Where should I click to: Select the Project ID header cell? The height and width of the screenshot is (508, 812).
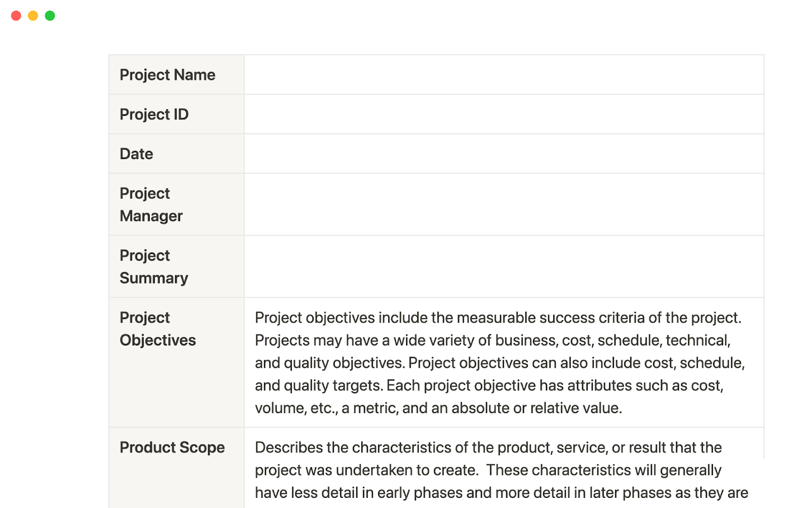click(x=154, y=114)
